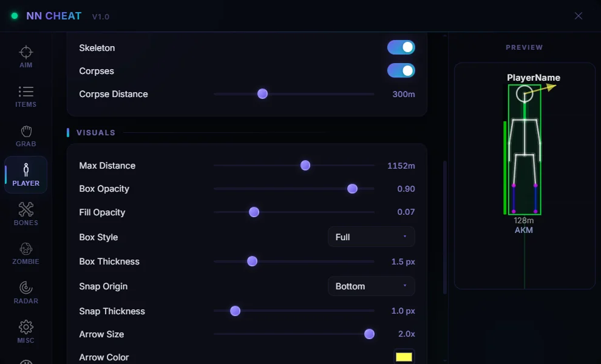The height and width of the screenshot is (364, 601).
Task: Select the PLAYER figure icon
Action: [25, 170]
